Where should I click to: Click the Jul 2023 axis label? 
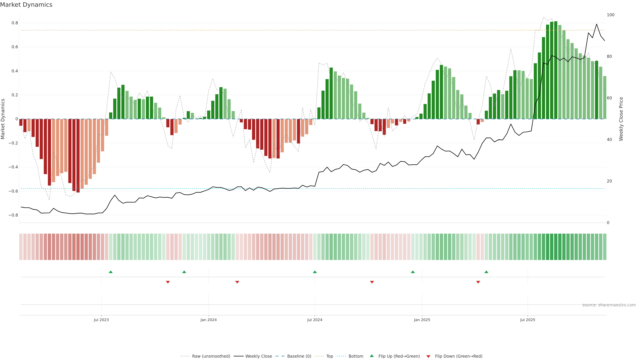[101, 320]
